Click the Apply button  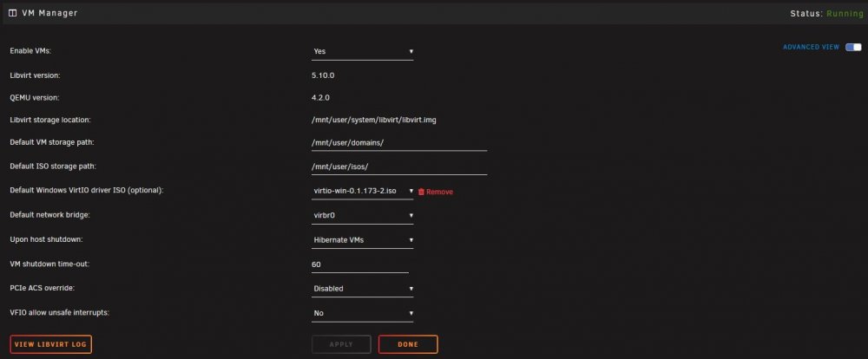click(x=341, y=344)
